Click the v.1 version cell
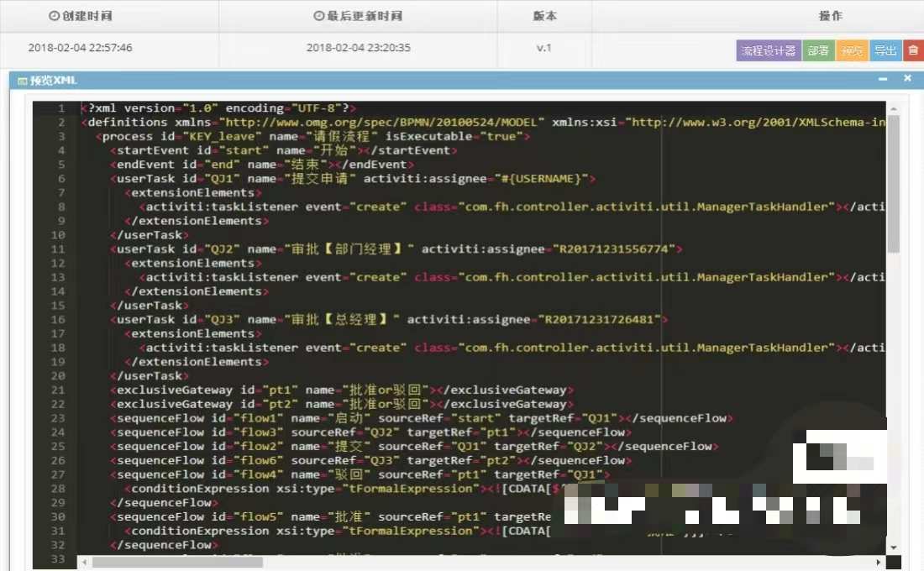This screenshot has height=571, width=924. 544,48
